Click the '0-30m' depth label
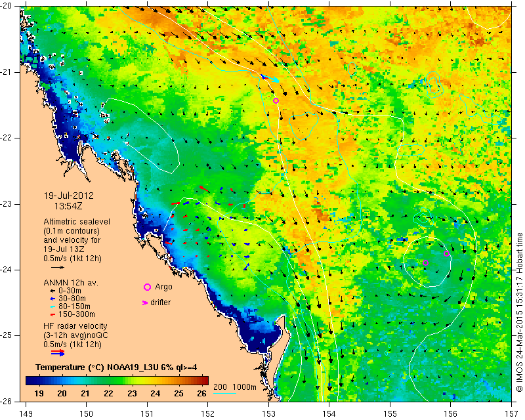 pyautogui.click(x=70, y=291)
